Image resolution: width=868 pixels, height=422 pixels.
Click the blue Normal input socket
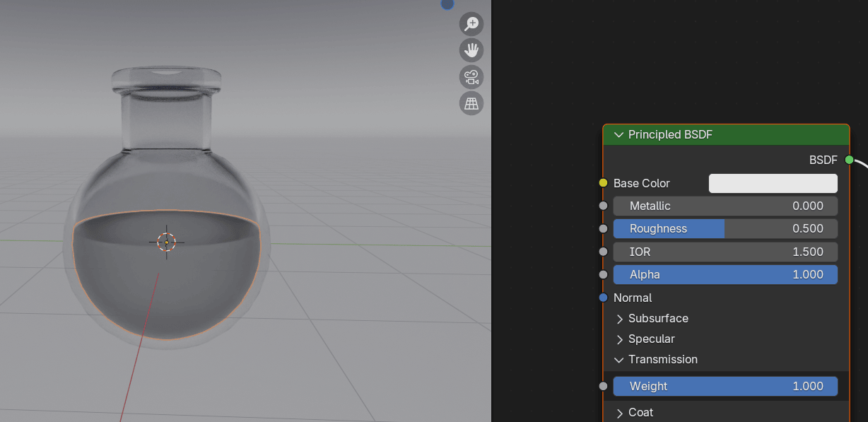(603, 298)
